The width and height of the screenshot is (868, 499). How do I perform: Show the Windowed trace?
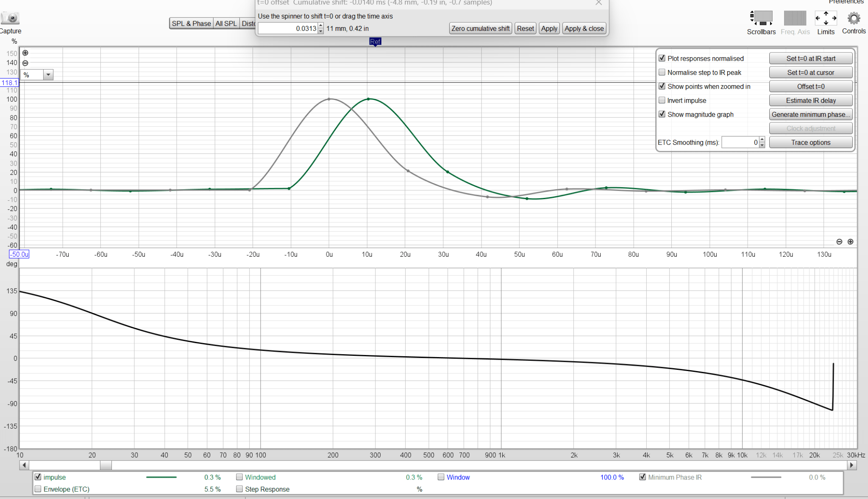point(239,477)
